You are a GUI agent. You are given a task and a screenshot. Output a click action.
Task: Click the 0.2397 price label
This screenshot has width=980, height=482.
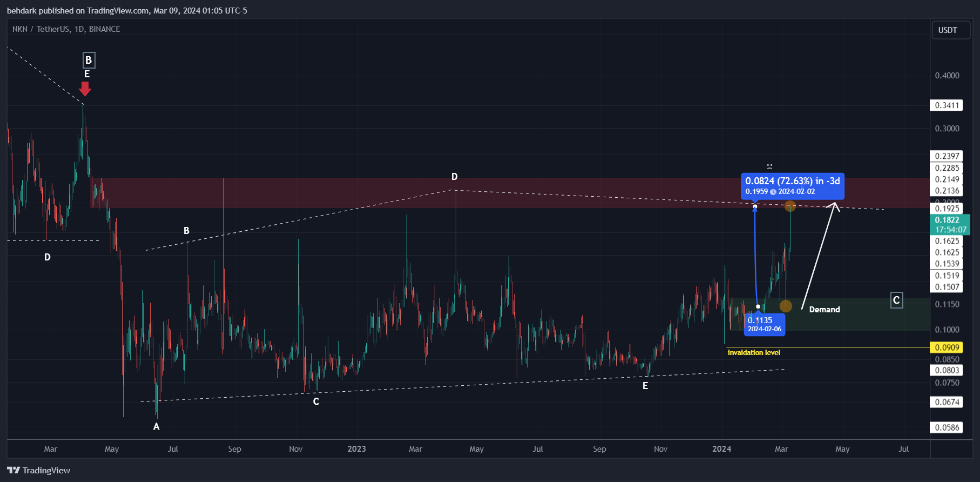point(947,156)
